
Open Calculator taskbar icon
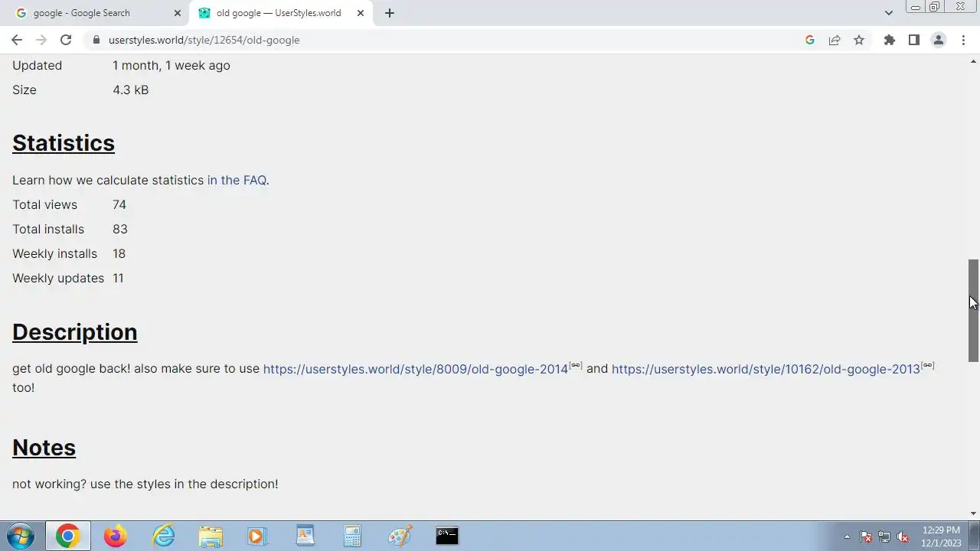pyautogui.click(x=352, y=536)
